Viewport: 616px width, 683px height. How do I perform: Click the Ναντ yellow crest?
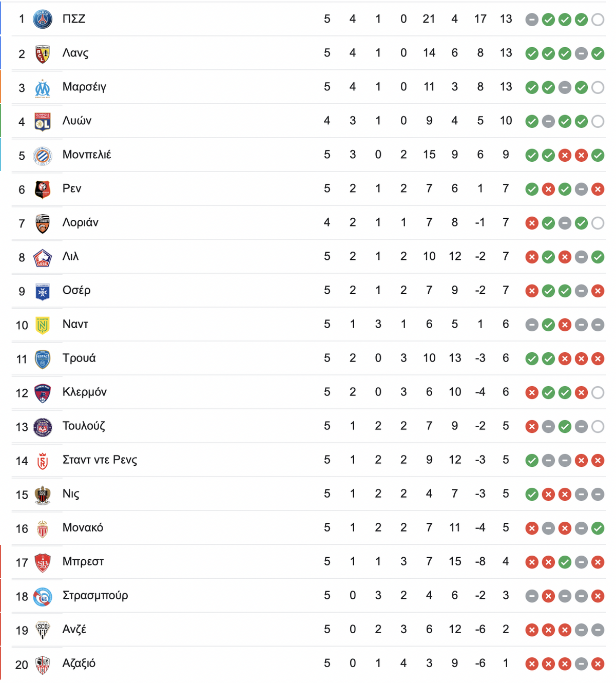click(43, 324)
